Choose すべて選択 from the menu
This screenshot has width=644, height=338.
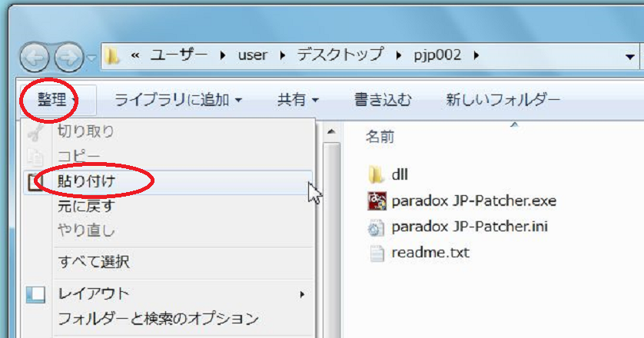tap(168, 262)
